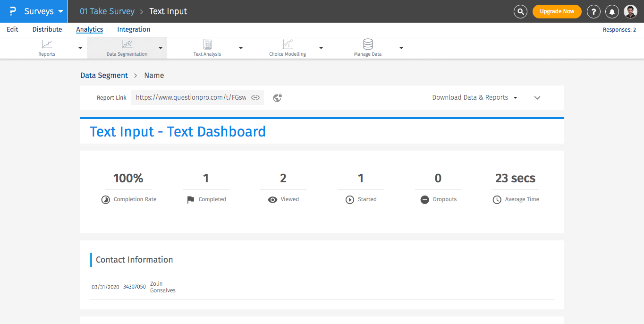Click the search magnifier icon
This screenshot has height=324, width=644.
coord(520,11)
